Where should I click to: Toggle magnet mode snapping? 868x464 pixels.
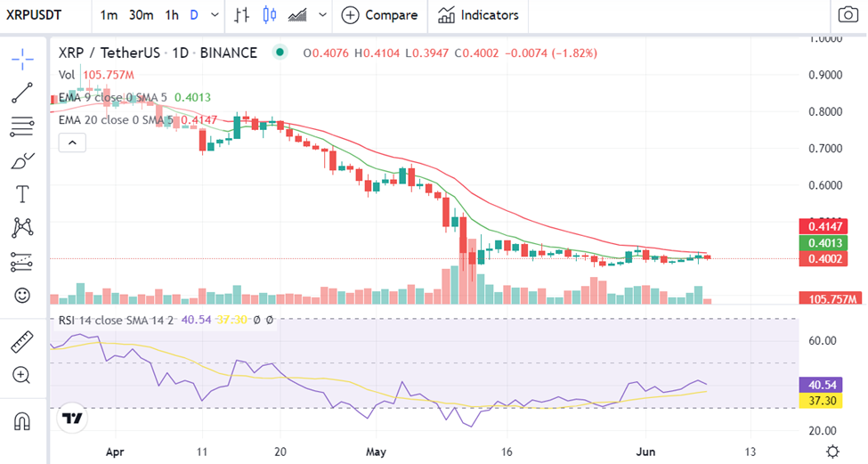pyautogui.click(x=22, y=422)
